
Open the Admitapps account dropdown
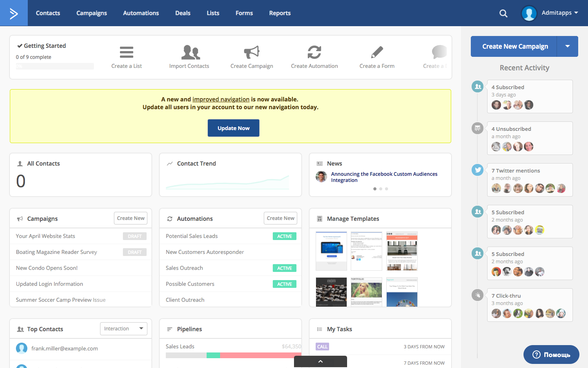point(560,13)
